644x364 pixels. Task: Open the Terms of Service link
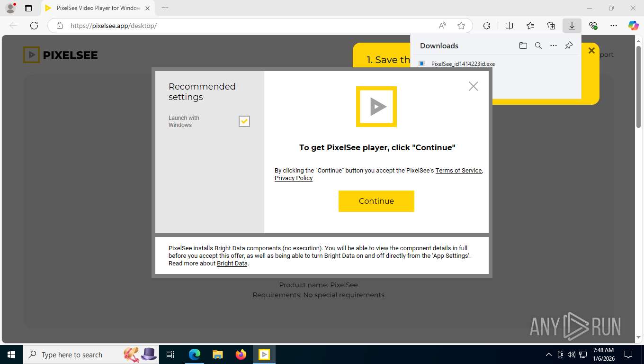[x=458, y=171]
